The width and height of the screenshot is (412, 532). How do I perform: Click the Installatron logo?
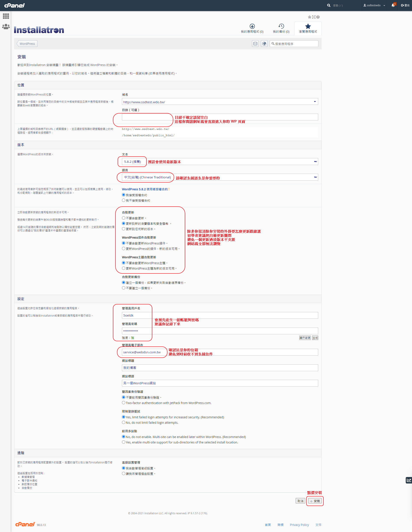click(x=39, y=30)
